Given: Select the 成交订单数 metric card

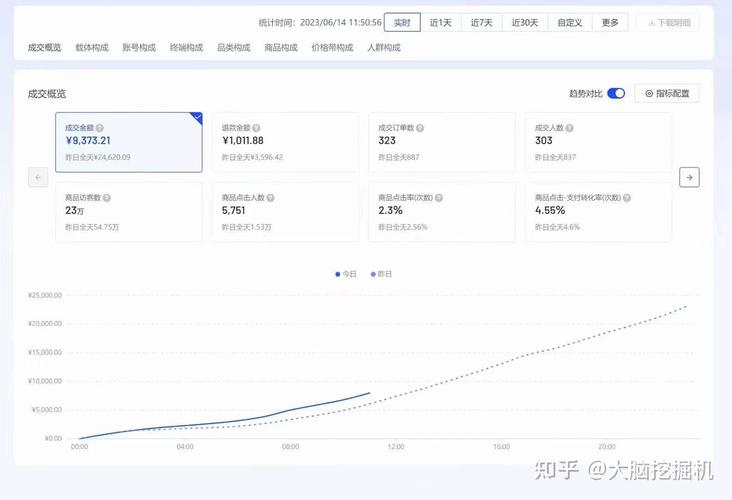Looking at the screenshot, I should pos(442,142).
